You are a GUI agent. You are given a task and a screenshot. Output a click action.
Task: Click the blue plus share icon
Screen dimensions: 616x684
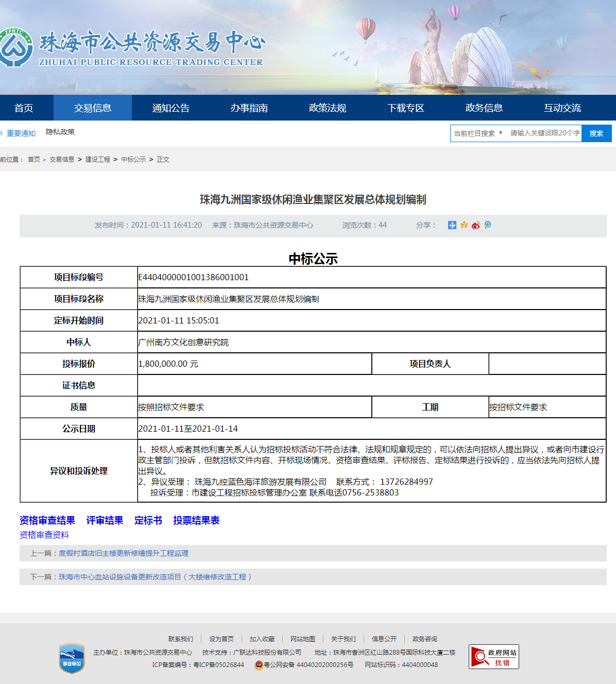[452, 225]
